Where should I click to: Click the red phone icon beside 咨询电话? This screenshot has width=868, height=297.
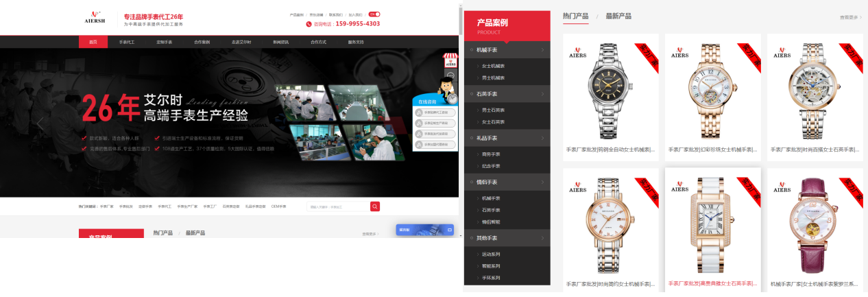(309, 24)
